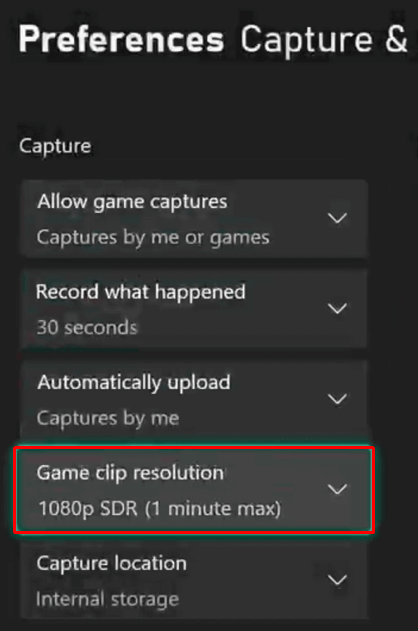Click the Captures by me or games value
Image resolution: width=418 pixels, height=631 pixels.
153,237
